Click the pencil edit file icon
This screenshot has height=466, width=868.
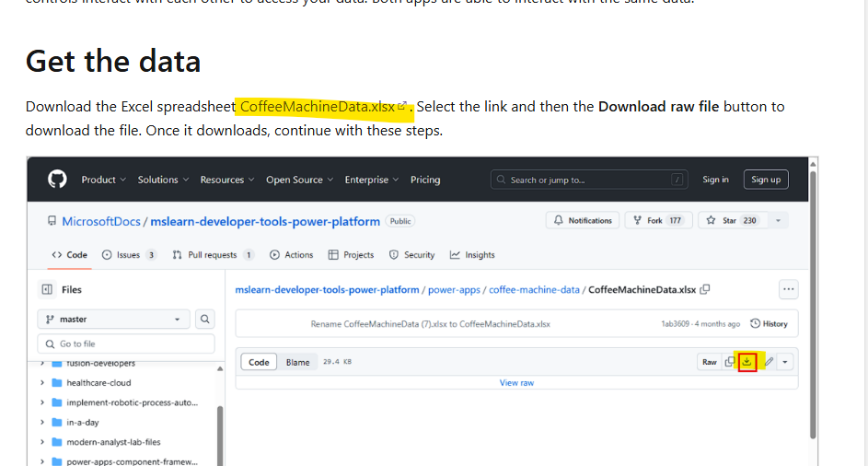click(x=769, y=362)
